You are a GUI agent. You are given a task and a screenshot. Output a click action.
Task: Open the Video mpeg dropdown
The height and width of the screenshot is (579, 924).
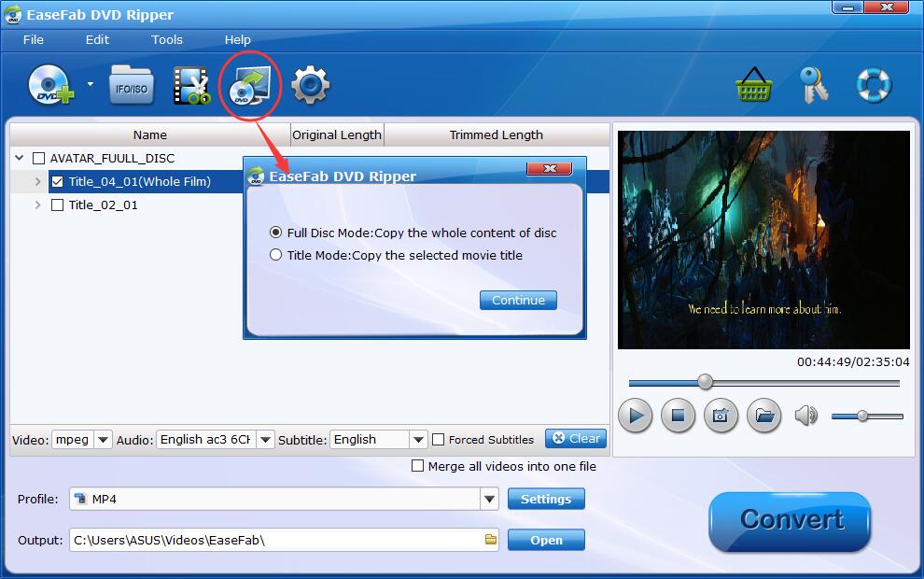point(103,439)
